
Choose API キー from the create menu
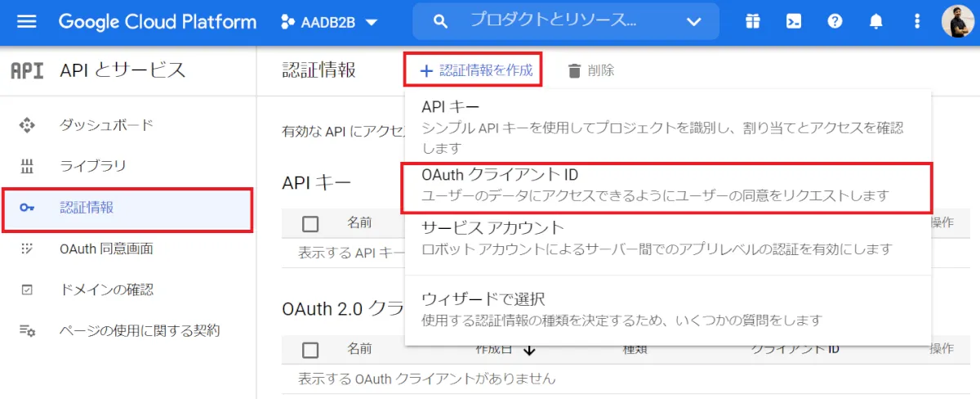tap(668, 127)
